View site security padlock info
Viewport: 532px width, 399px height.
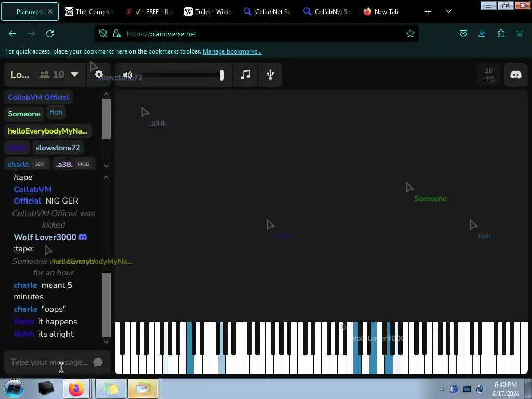117,34
